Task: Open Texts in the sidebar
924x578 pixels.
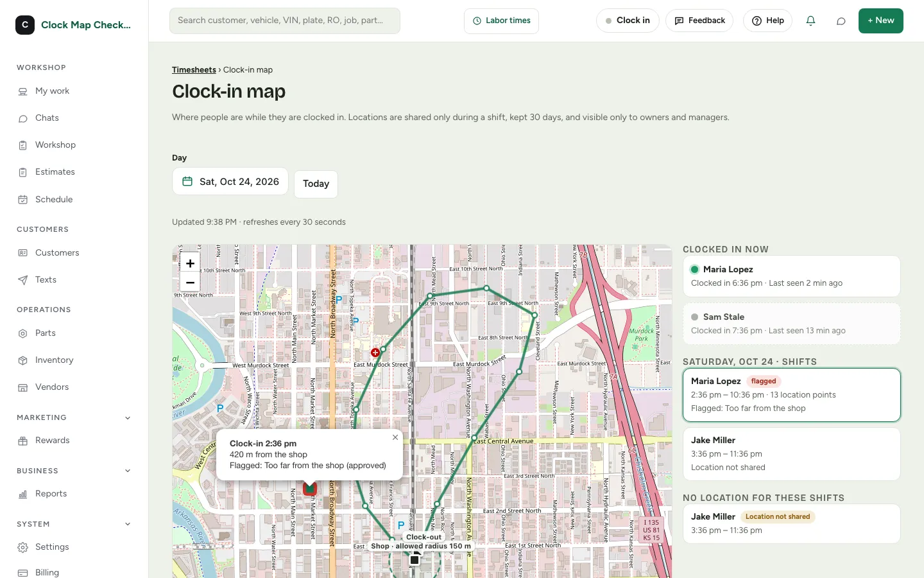Action: [x=74, y=280]
